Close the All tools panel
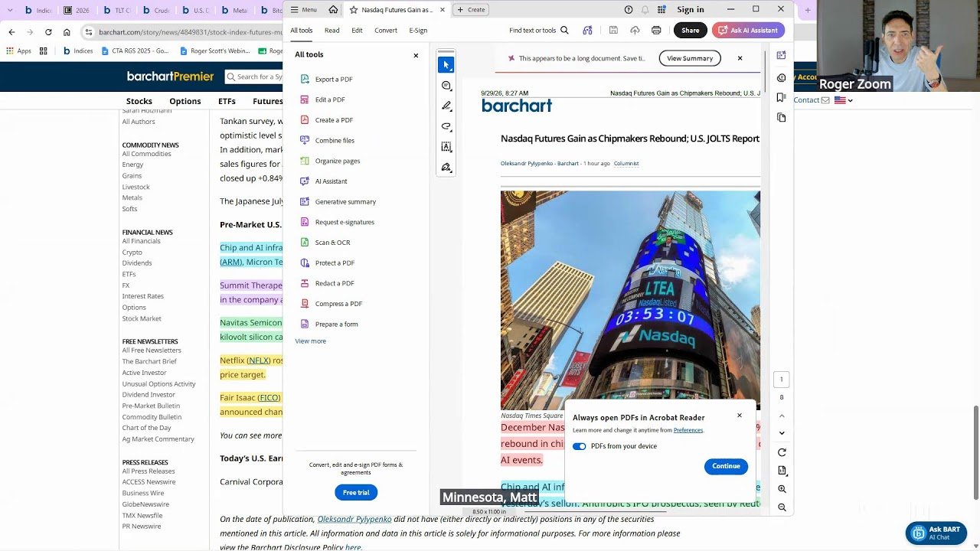 (416, 55)
